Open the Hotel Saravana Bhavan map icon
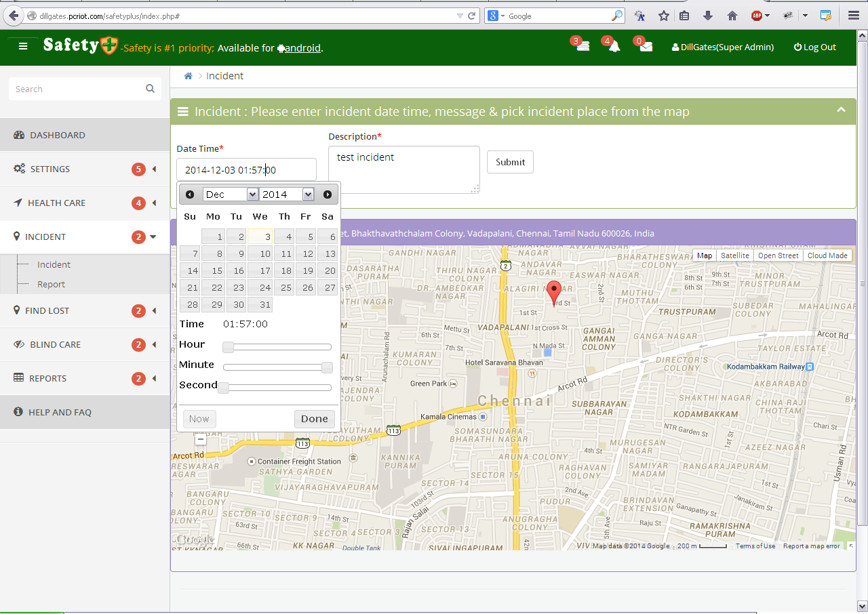This screenshot has width=868, height=614. click(533, 373)
